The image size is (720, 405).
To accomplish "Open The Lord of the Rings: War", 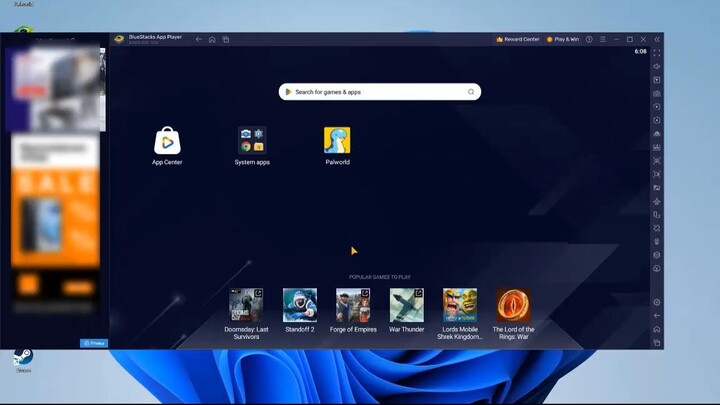I will coord(513,305).
